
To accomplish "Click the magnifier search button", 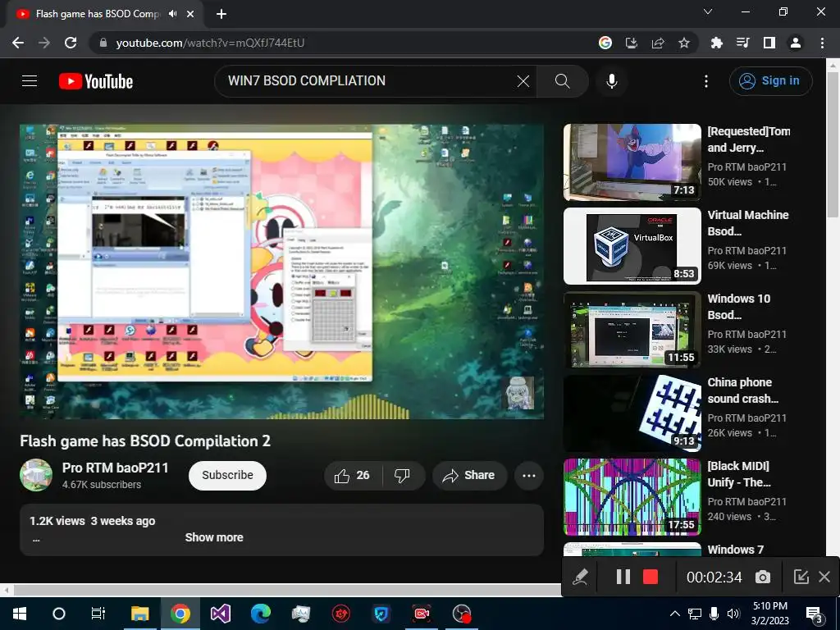I will pos(562,81).
